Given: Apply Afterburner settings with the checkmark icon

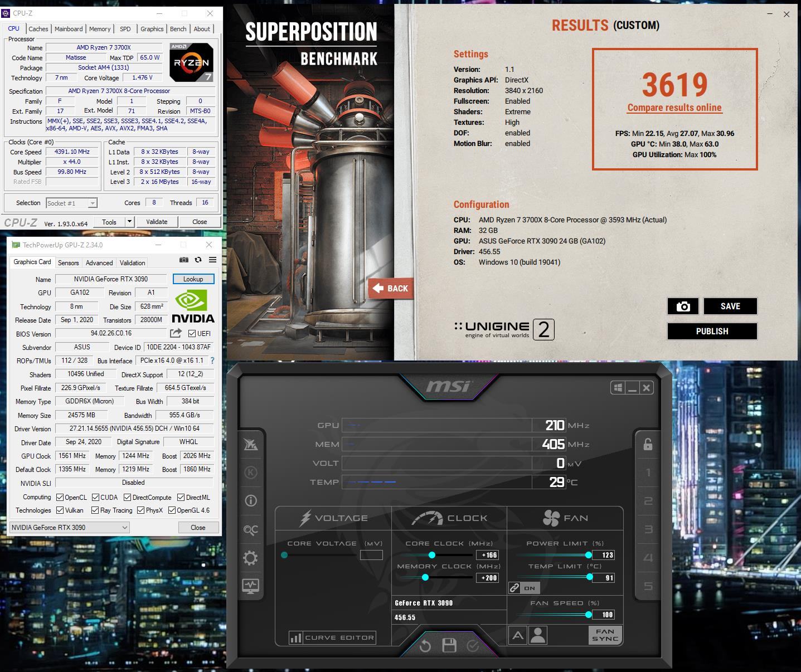Looking at the screenshot, I should [x=473, y=646].
